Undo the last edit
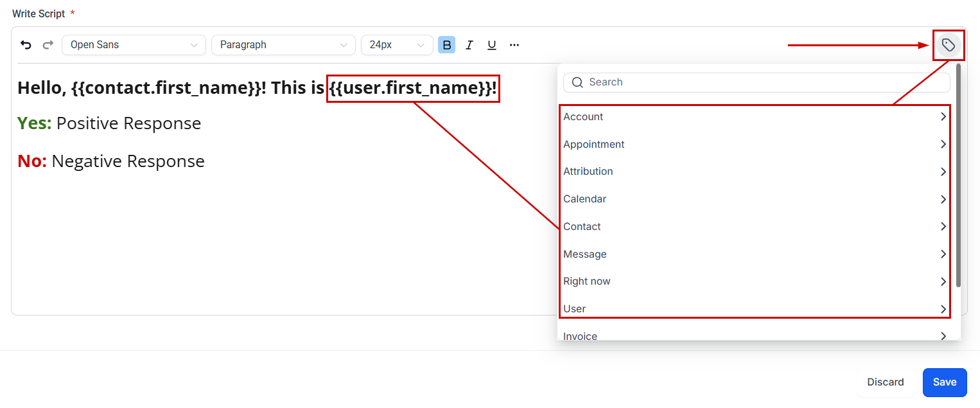 pyautogui.click(x=26, y=45)
